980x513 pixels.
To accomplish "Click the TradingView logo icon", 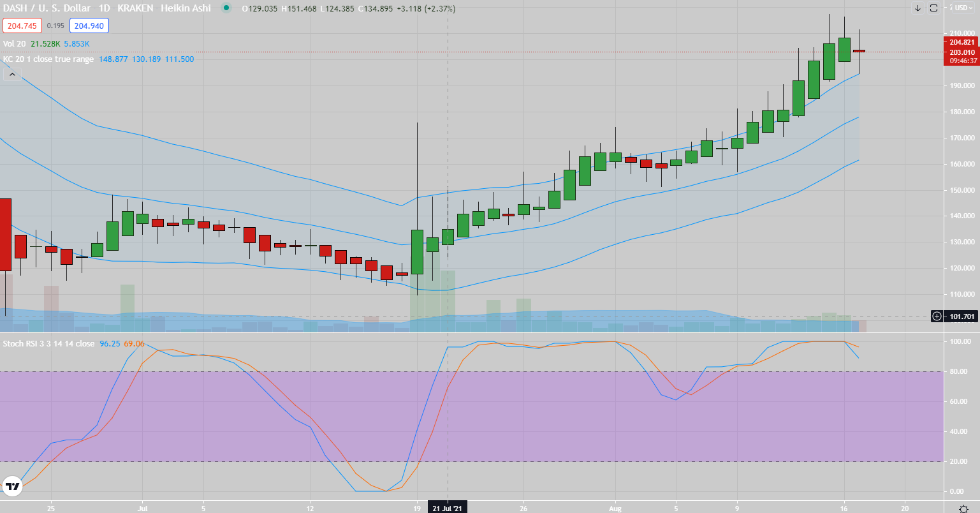I will coord(12,487).
